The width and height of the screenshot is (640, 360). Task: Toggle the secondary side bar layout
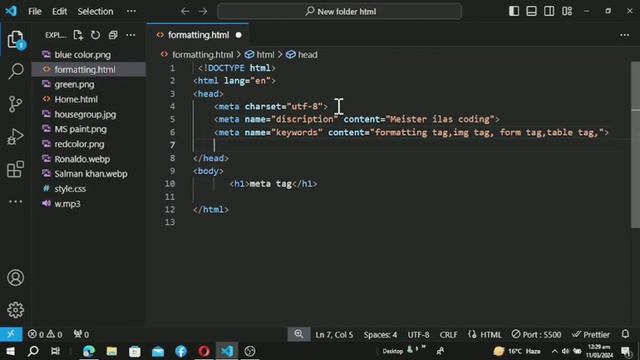549,11
